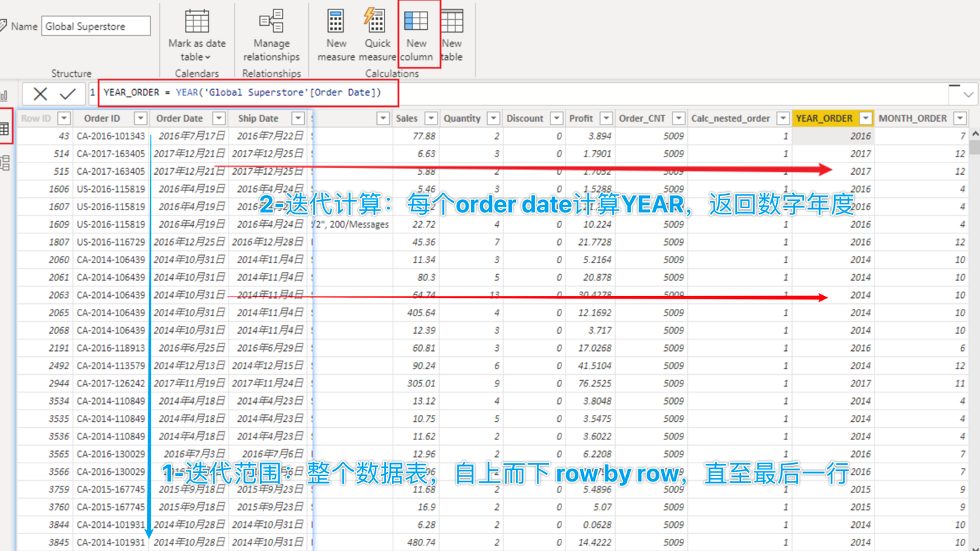Screen dimensions: 980x551
Task: Click Order ID cell CA-2014-113579
Action: click(x=111, y=366)
